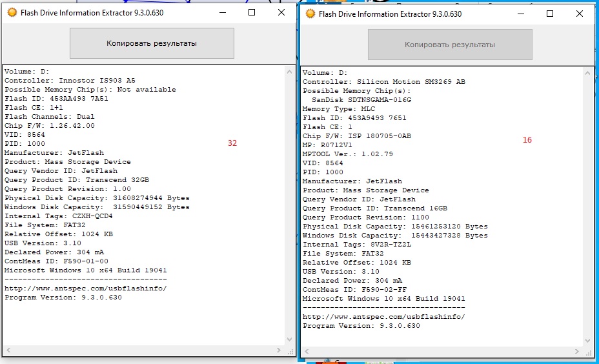Click the 'Flash CE: 1' line in right window

(x=327, y=126)
